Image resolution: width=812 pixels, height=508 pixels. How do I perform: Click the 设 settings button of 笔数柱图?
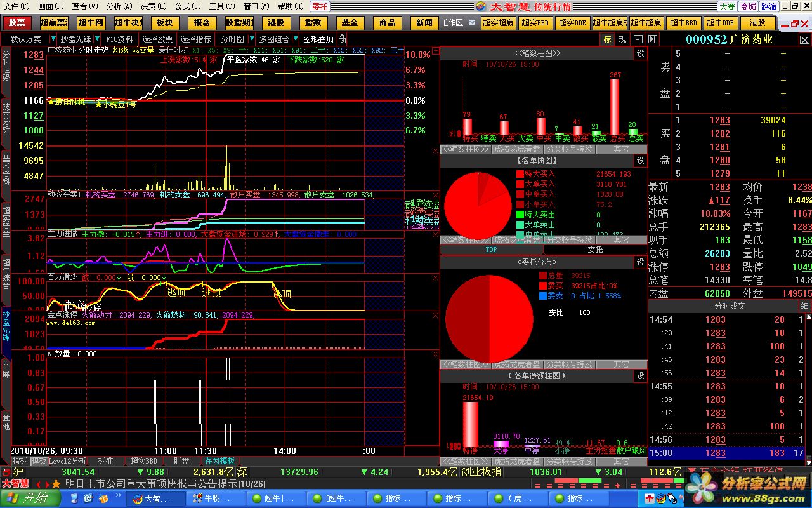(x=640, y=54)
